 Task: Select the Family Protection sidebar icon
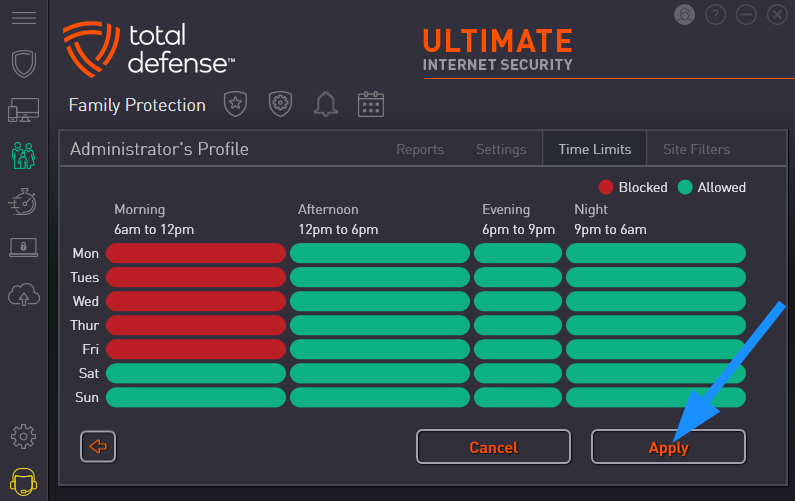(23, 155)
